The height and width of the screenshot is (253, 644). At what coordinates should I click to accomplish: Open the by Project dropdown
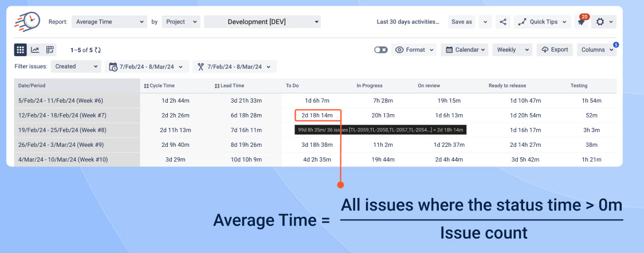coord(181,22)
